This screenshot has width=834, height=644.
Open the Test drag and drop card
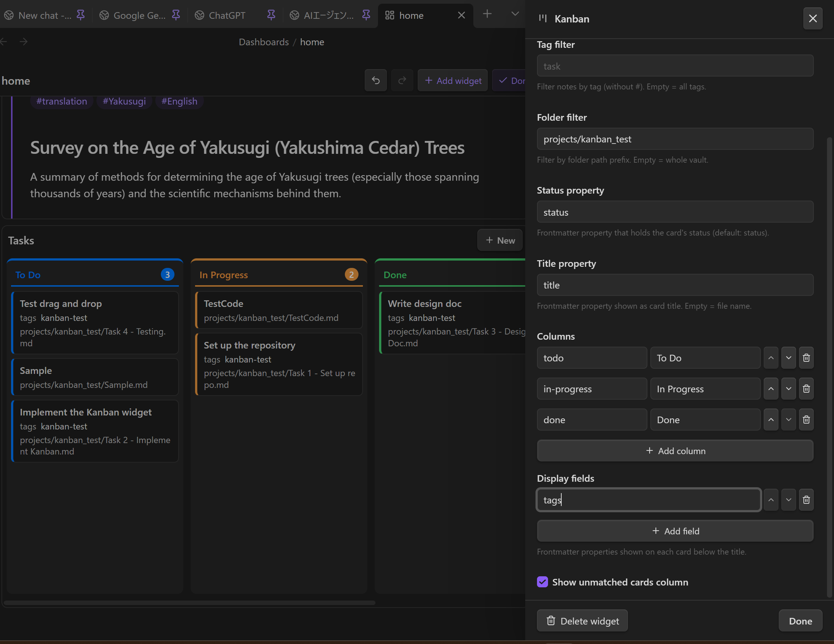pos(95,323)
